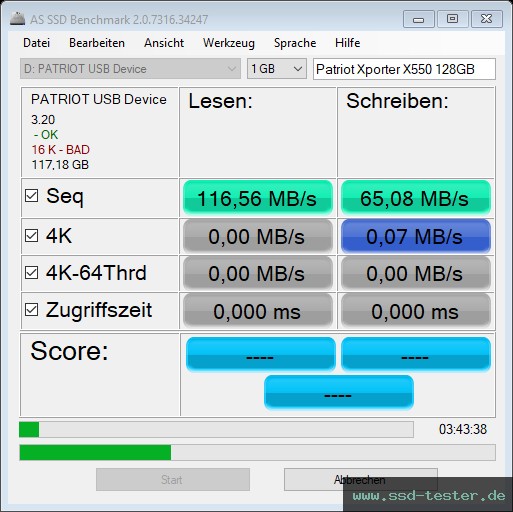Click the Schreiben: column header
The image size is (513, 512).
click(397, 101)
